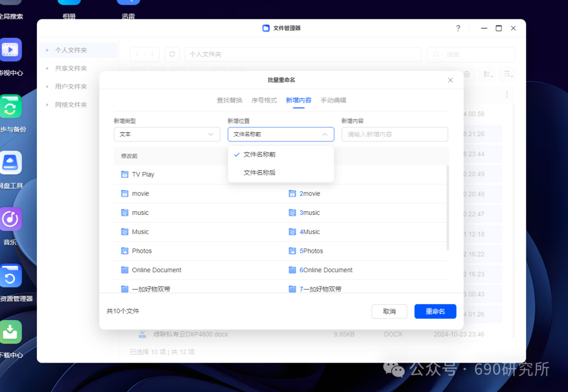Open the 资源管理器 desktop icon
568x392 pixels.
coord(11,275)
